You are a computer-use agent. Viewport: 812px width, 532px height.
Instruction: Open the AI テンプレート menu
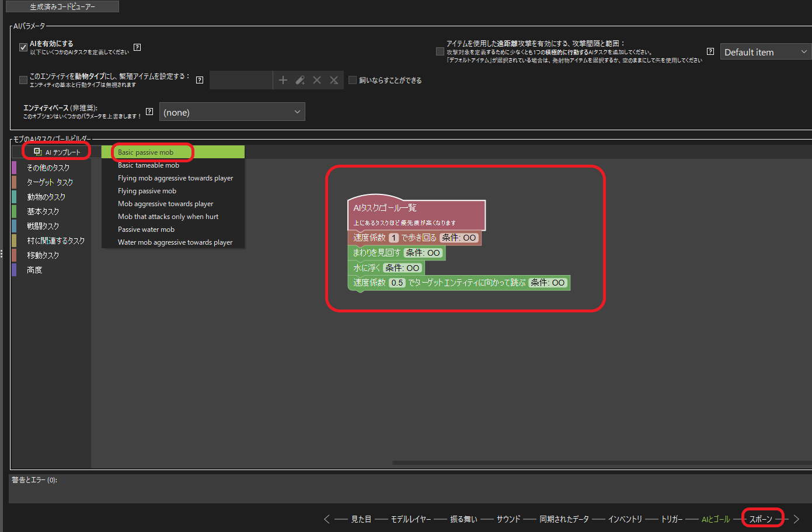[x=57, y=152]
